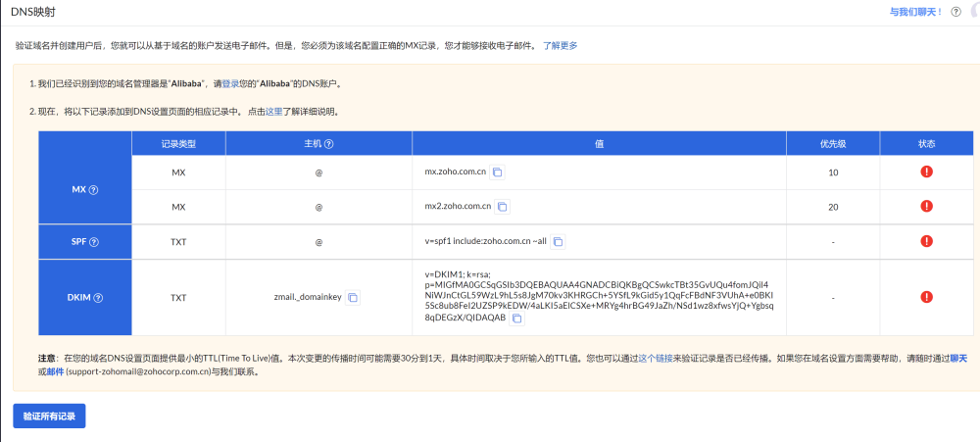Select priority value 20

[x=832, y=207]
